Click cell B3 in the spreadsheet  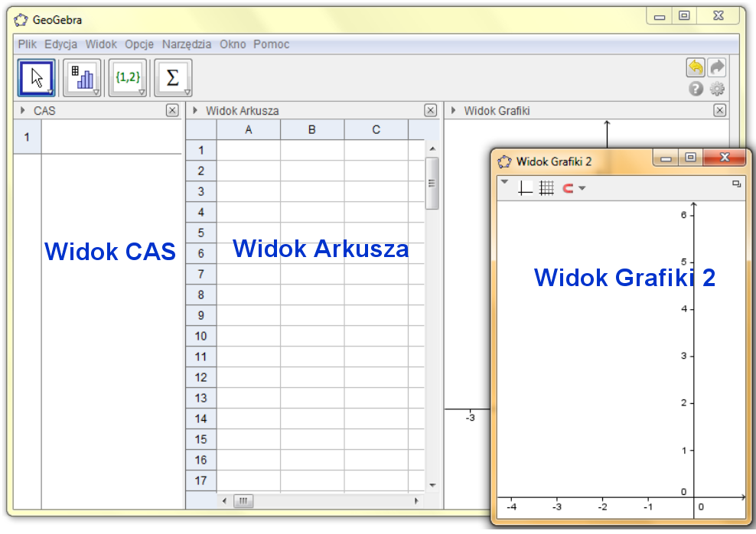(x=312, y=191)
